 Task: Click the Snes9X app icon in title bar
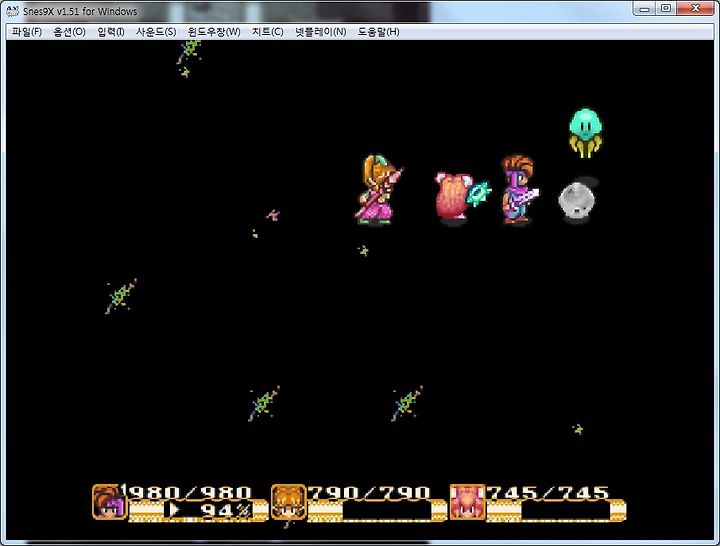(x=12, y=10)
